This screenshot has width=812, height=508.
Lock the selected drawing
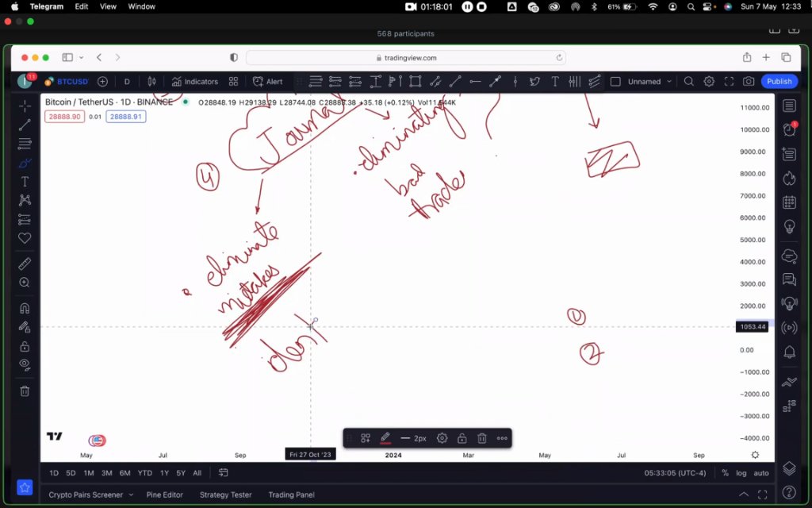pyautogui.click(x=462, y=438)
